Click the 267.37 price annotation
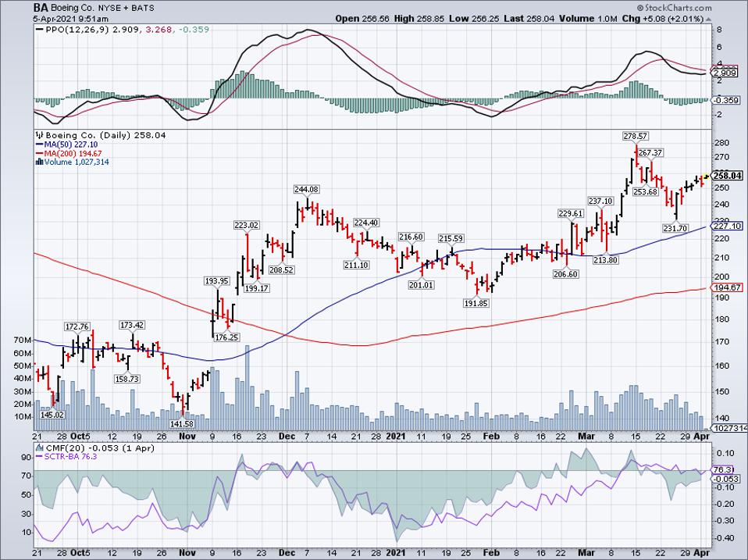 coord(650,152)
